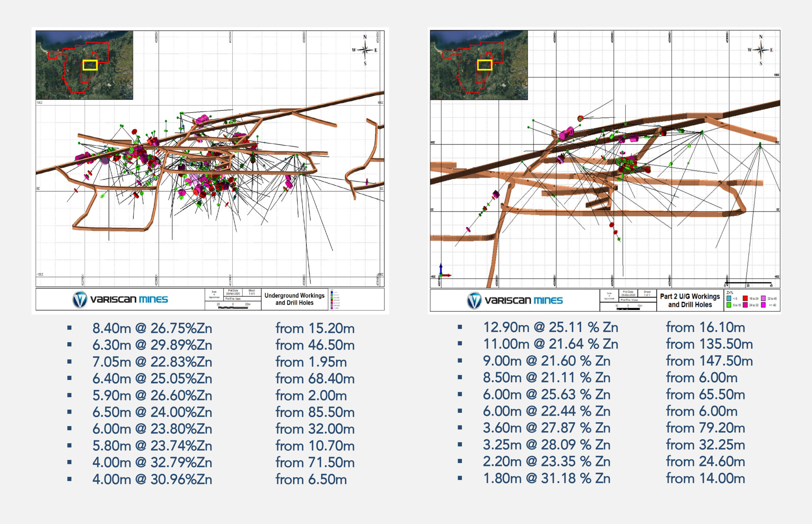Click '11.00m @ 21.64 % Zn'

tap(550, 344)
